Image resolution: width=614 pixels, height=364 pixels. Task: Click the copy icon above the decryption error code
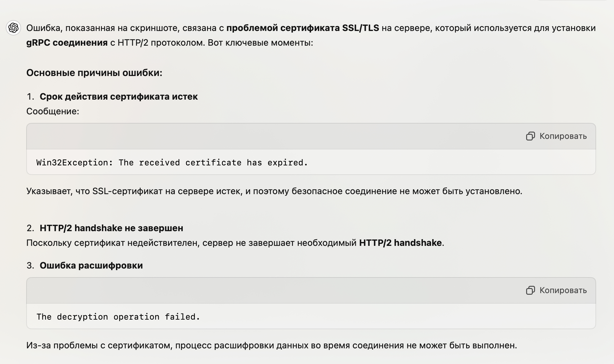pyautogui.click(x=530, y=291)
